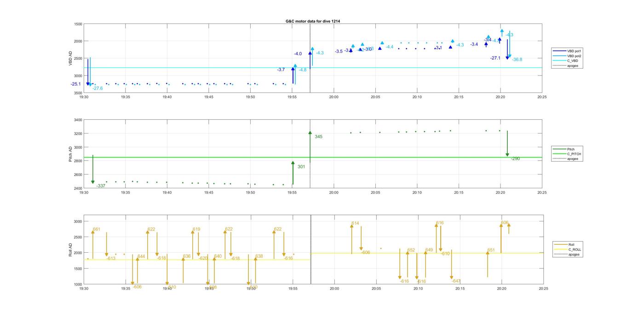644x319 pixels.
Task: Select the "-25.1" VBD data label
Action: coord(75,84)
